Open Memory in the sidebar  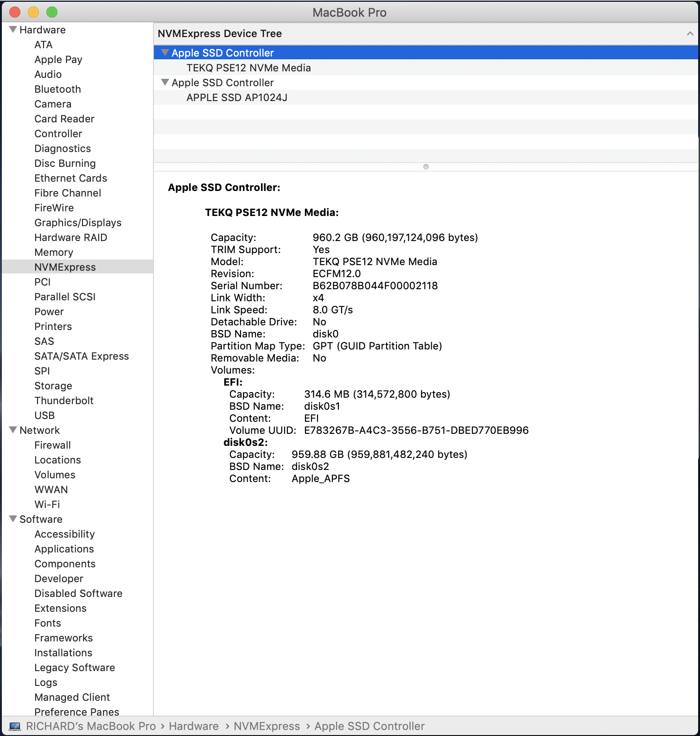pos(54,252)
